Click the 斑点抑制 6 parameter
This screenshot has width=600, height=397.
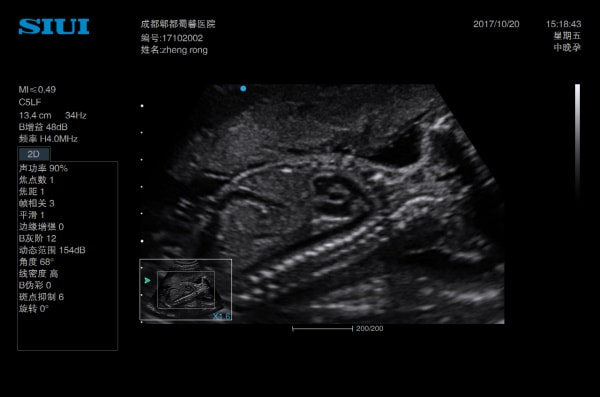point(41,297)
